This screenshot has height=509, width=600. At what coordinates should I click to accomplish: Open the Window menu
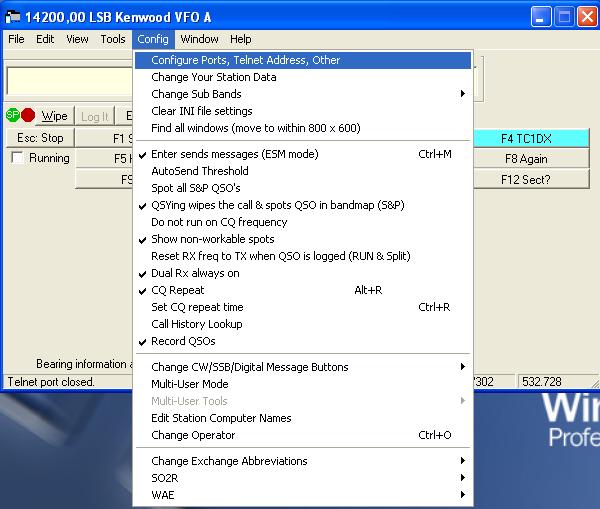pos(199,39)
